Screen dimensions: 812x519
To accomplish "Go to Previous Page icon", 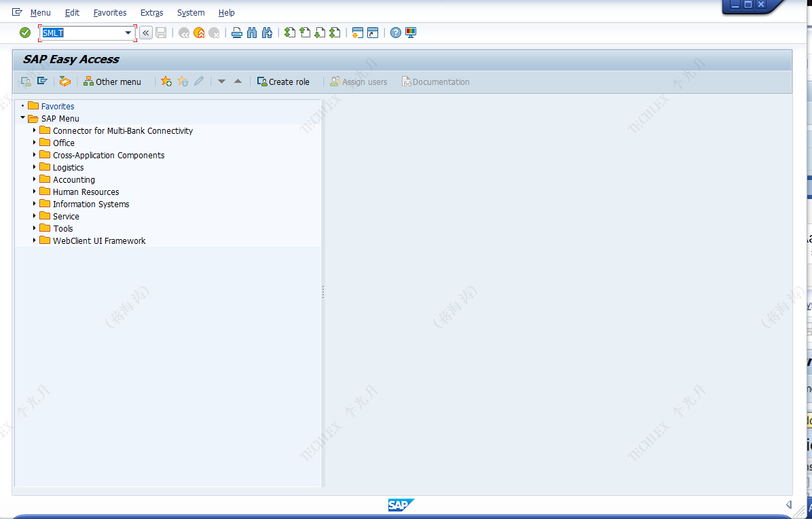I will (305, 33).
